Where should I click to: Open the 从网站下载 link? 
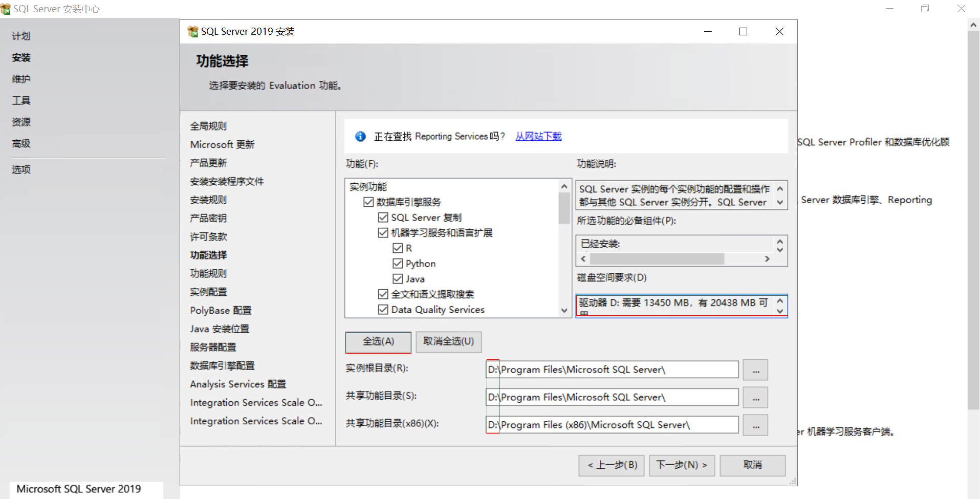coord(538,136)
